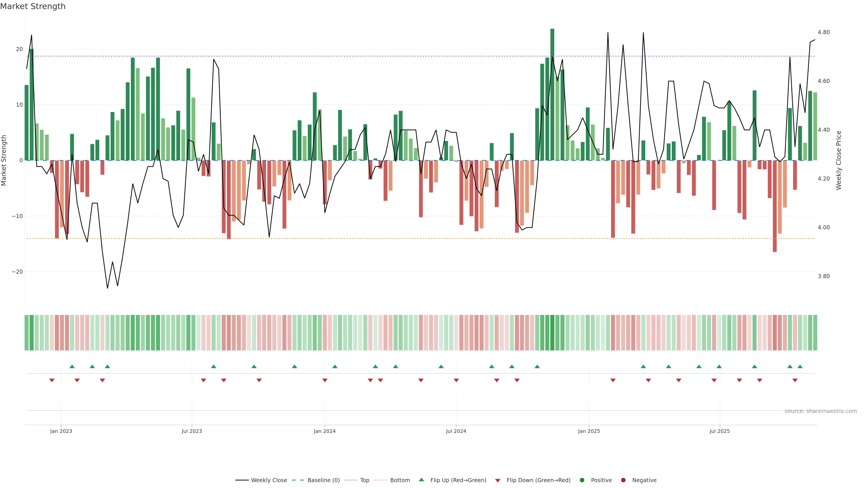The width and height of the screenshot is (868, 488).
Task: Click the Flip Up green triangle legend icon
Action: (421, 480)
